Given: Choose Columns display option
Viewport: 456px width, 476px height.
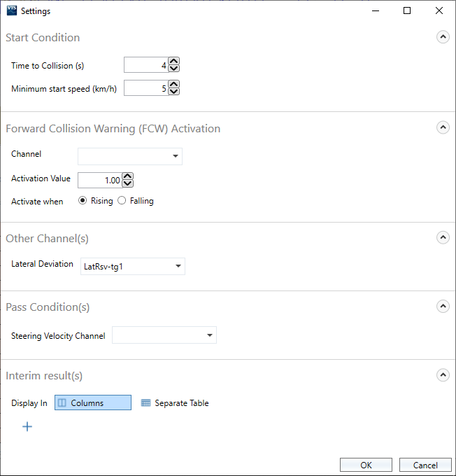Looking at the screenshot, I should [x=93, y=402].
